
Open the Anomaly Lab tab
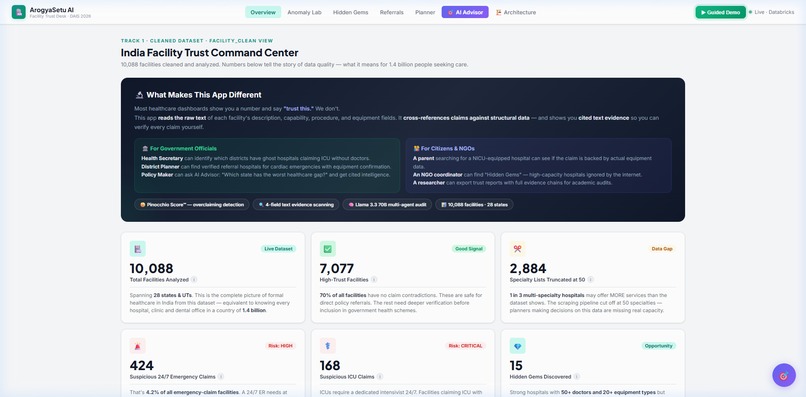[x=304, y=12]
